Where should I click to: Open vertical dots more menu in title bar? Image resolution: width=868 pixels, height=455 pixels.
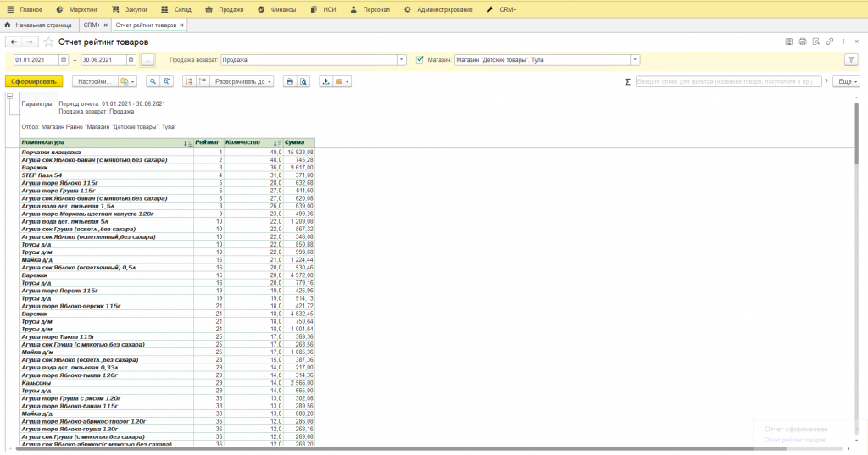point(843,42)
